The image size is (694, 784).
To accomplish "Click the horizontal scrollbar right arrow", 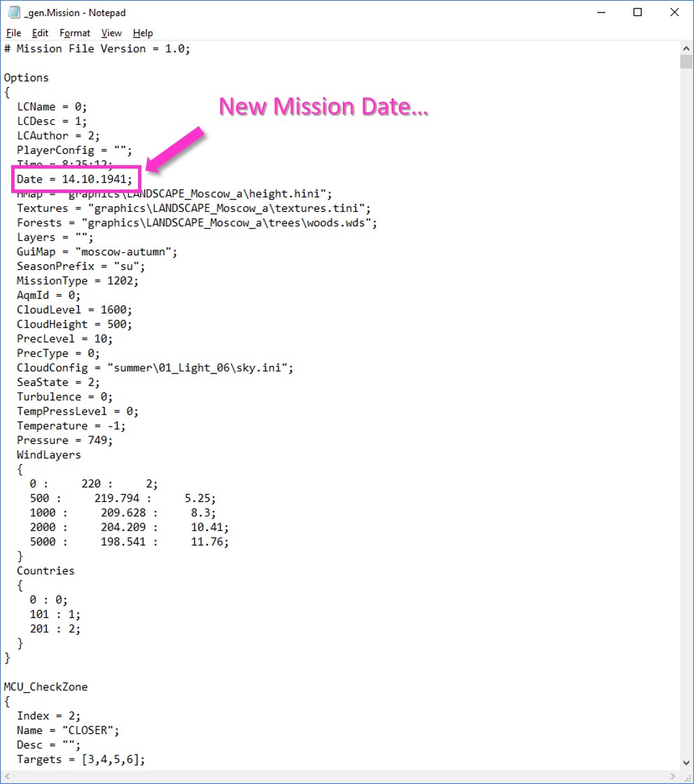I will 673,776.
